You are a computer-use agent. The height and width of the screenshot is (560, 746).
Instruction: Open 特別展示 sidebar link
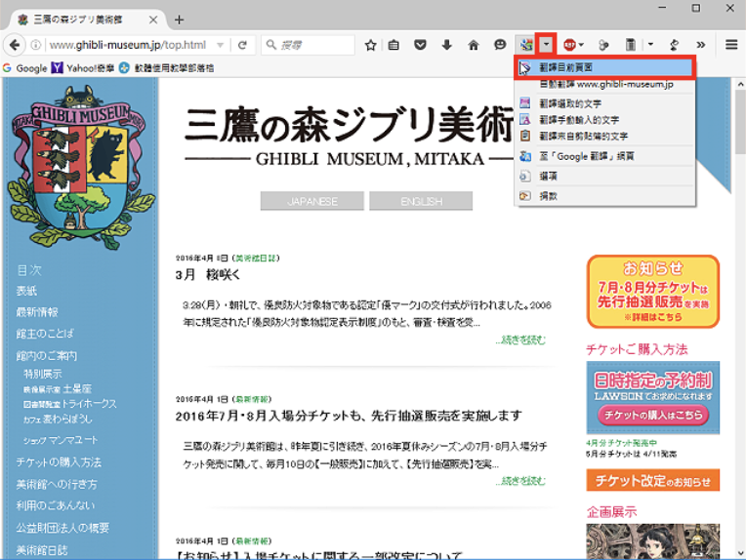click(43, 374)
